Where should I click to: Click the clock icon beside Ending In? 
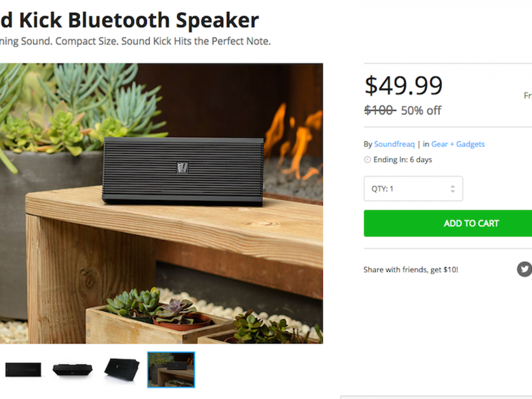pyautogui.click(x=368, y=160)
